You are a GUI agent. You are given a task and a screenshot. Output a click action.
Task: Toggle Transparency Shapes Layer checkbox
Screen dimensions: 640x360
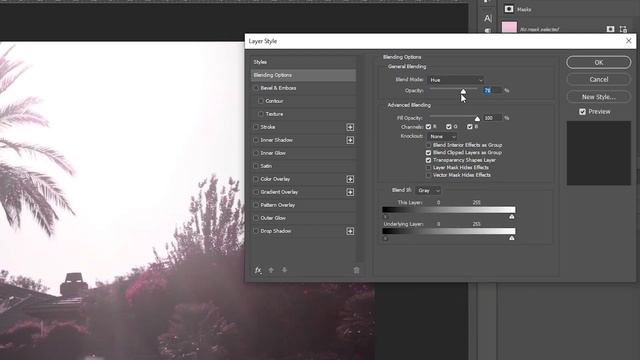428,160
